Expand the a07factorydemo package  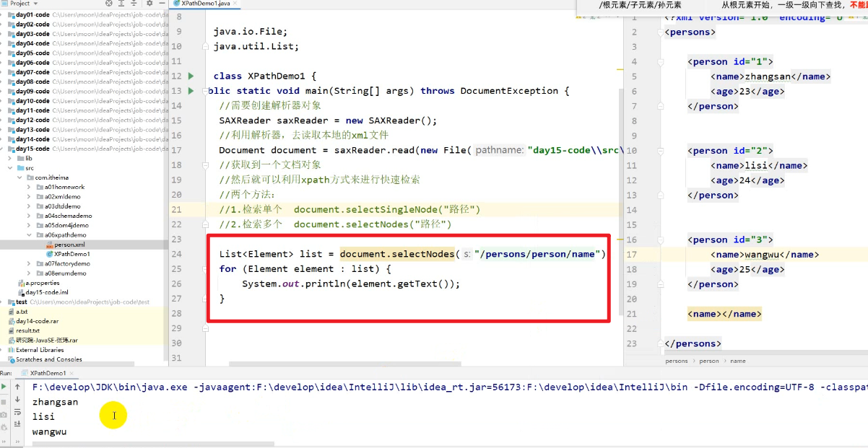[x=30, y=263]
